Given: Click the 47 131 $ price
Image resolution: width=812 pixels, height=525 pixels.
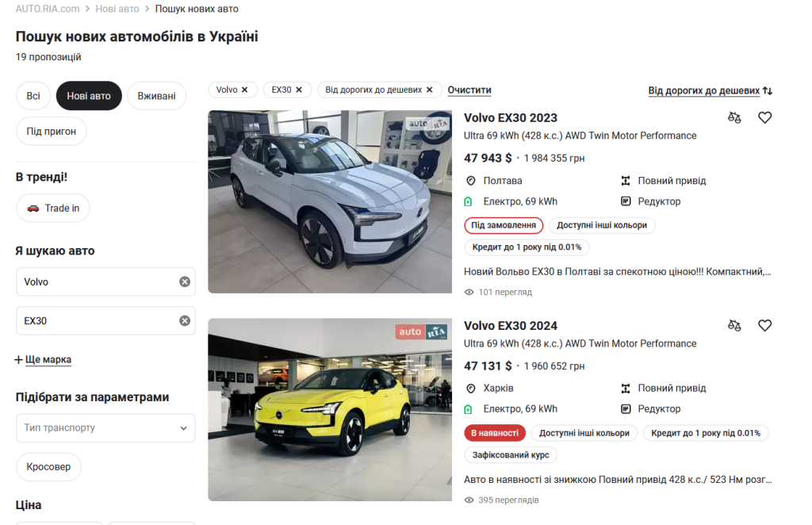Looking at the screenshot, I should click(x=488, y=366).
